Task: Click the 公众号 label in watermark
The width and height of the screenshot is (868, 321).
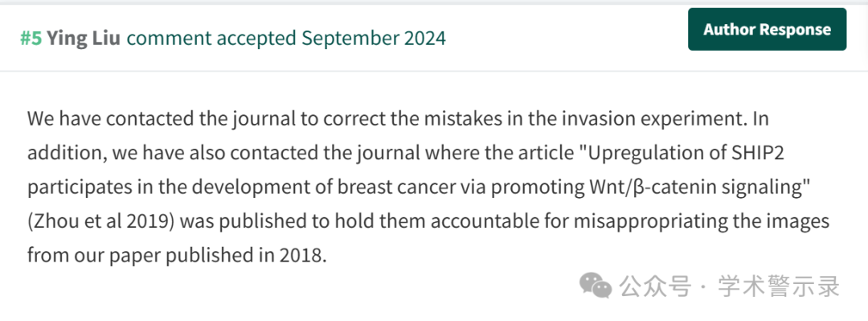Action: point(656,286)
